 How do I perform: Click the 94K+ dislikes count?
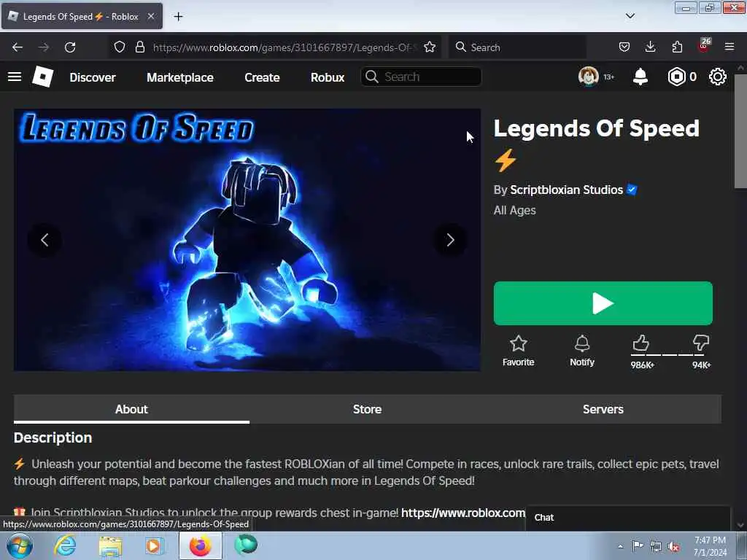701,365
